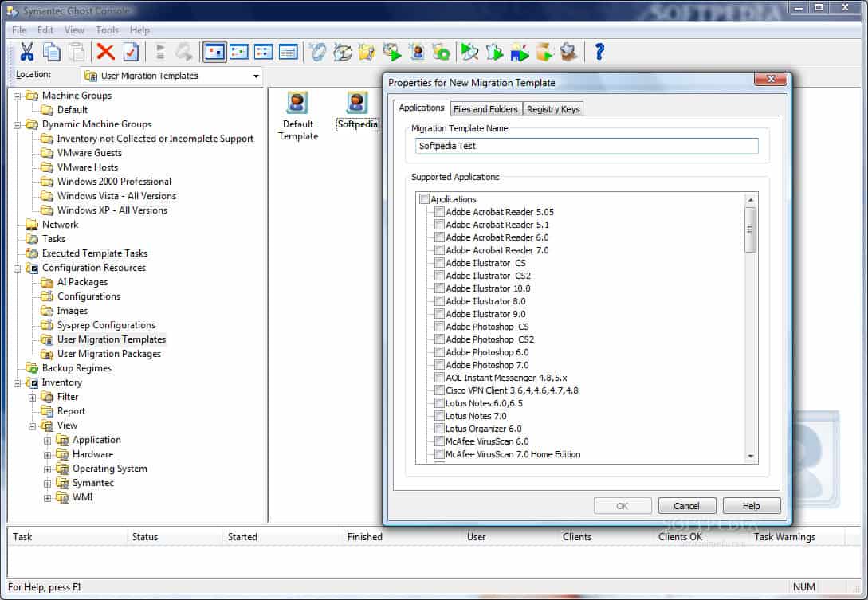Click the blue ring toolbar icon

(318, 52)
